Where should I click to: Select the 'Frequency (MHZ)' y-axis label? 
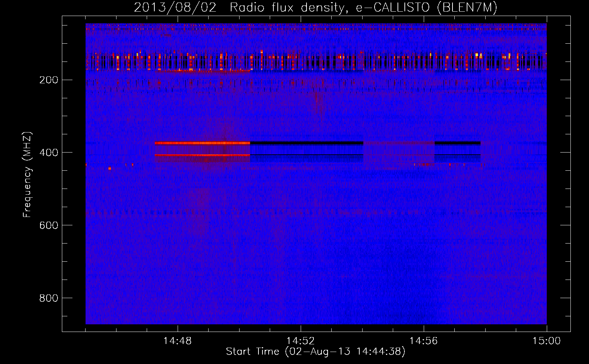pyautogui.click(x=27, y=174)
